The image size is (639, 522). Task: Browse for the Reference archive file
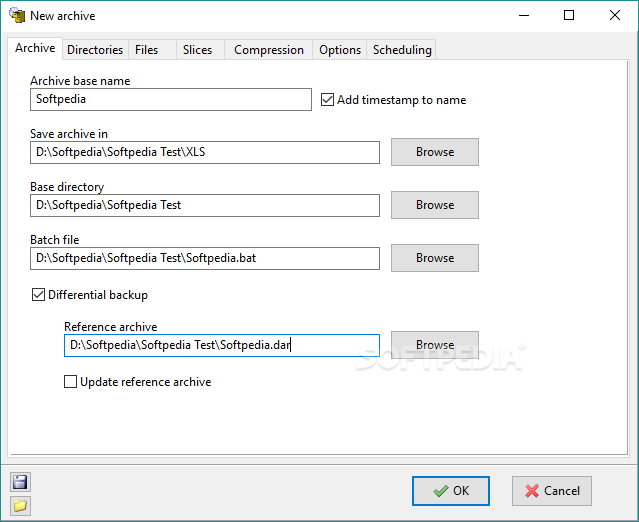[x=435, y=345]
